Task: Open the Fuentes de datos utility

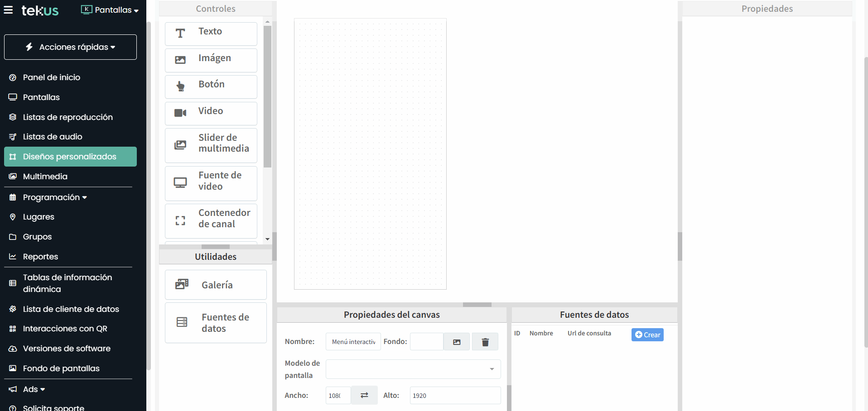Action: point(216,323)
